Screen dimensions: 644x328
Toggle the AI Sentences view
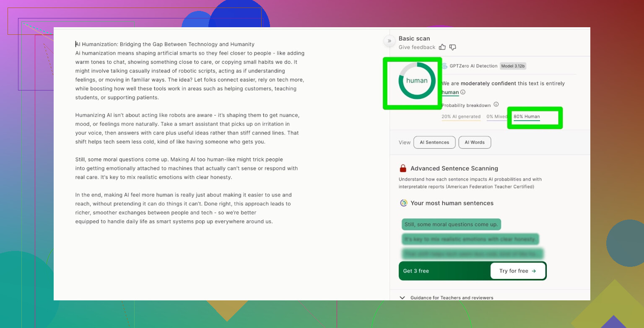click(x=434, y=142)
